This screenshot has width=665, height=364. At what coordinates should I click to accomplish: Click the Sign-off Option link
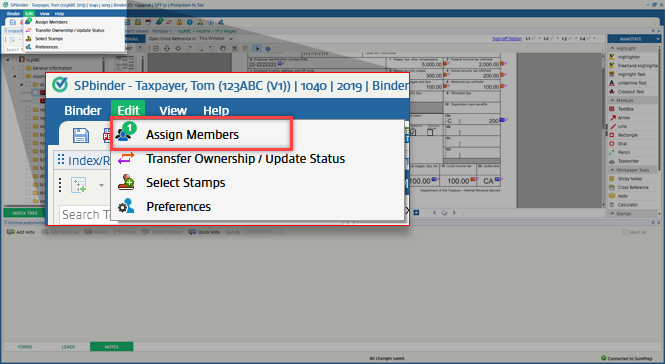click(x=507, y=39)
